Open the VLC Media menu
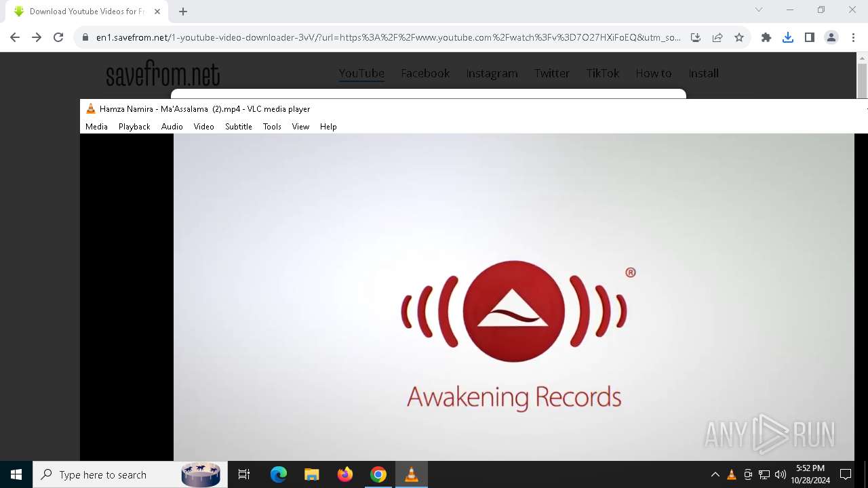Viewport: 868px width, 488px height. [96, 127]
